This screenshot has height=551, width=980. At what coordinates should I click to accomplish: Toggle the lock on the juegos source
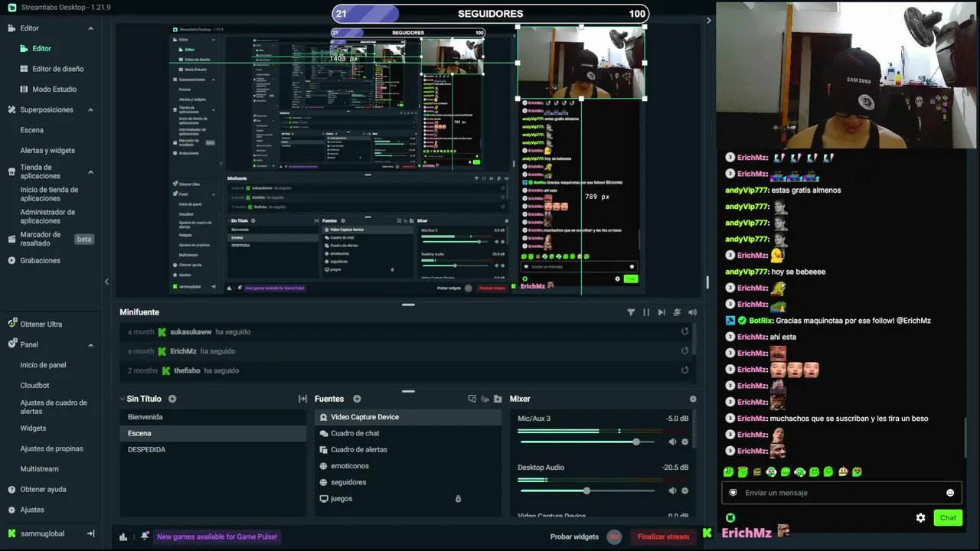(458, 499)
